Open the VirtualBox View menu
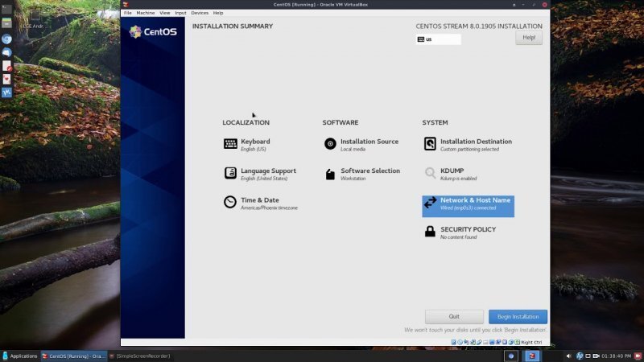 click(x=165, y=13)
